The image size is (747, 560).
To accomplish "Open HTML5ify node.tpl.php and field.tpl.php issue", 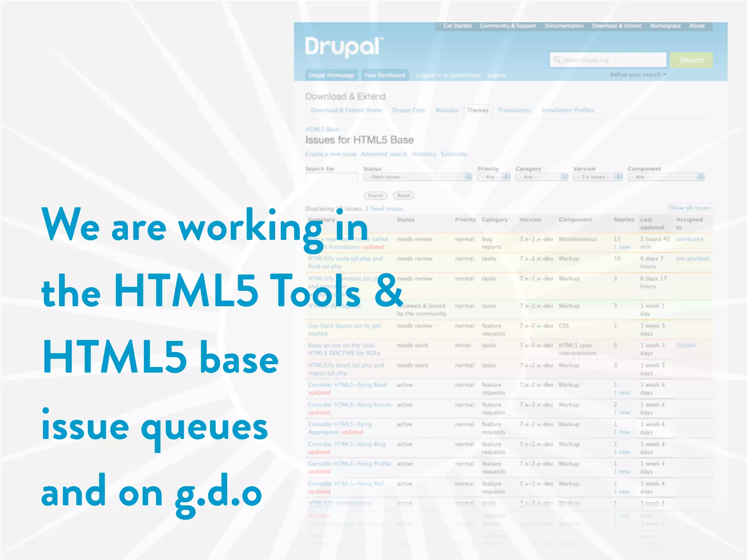I will pos(345,262).
